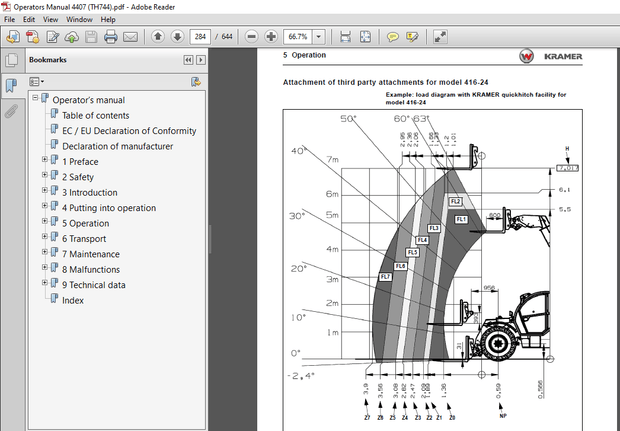620x431 pixels.
Task: Click the Save file floppy icon
Action: point(91,37)
